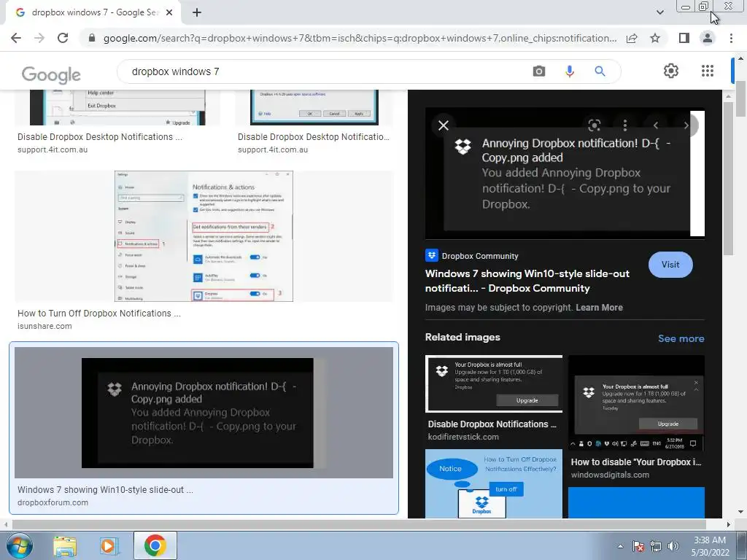Click Disable Dropbox Notifications related caption
This screenshot has height=560, width=747.
click(492, 424)
